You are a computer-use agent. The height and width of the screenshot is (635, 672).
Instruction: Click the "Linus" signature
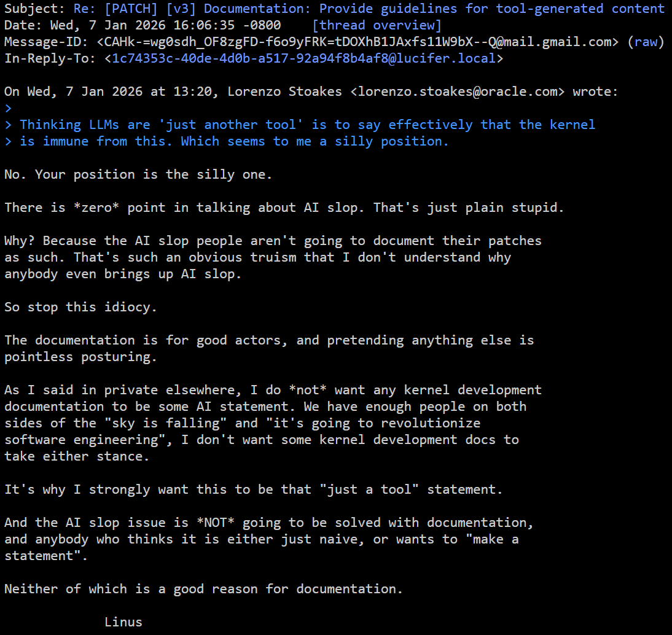tap(123, 621)
